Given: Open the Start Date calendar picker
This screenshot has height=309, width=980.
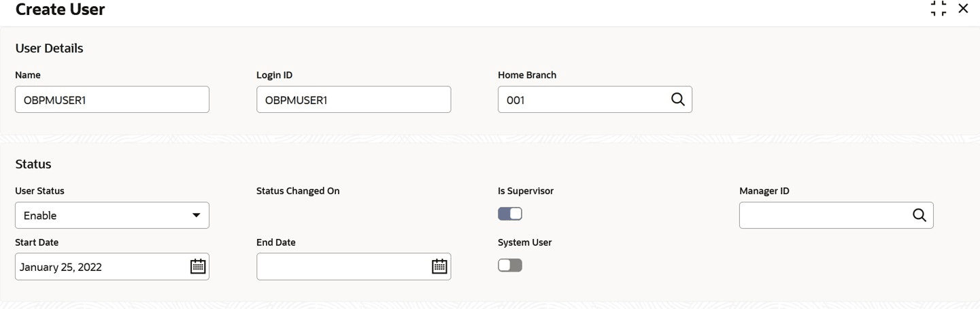Looking at the screenshot, I should [197, 267].
